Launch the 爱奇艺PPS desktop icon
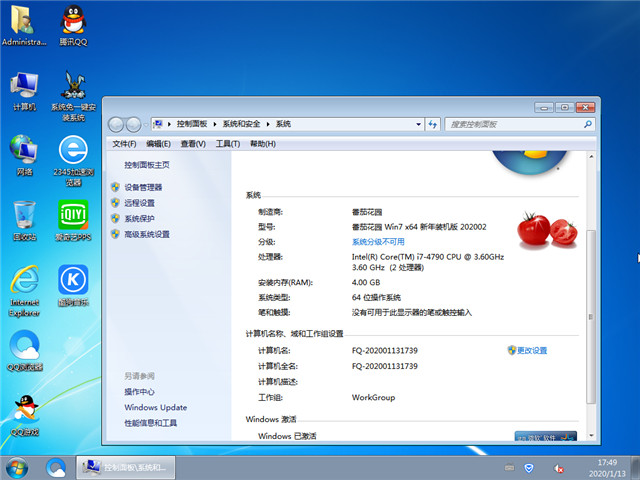 (73, 220)
